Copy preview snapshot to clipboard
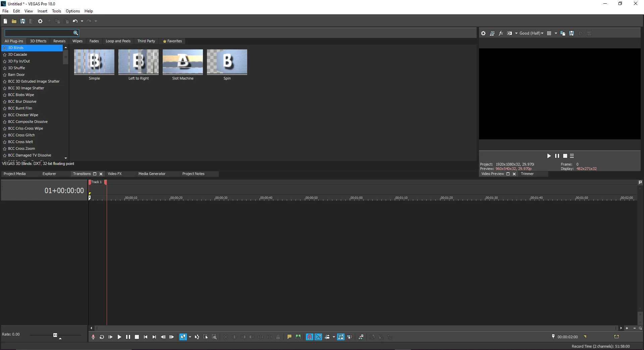 tap(563, 33)
